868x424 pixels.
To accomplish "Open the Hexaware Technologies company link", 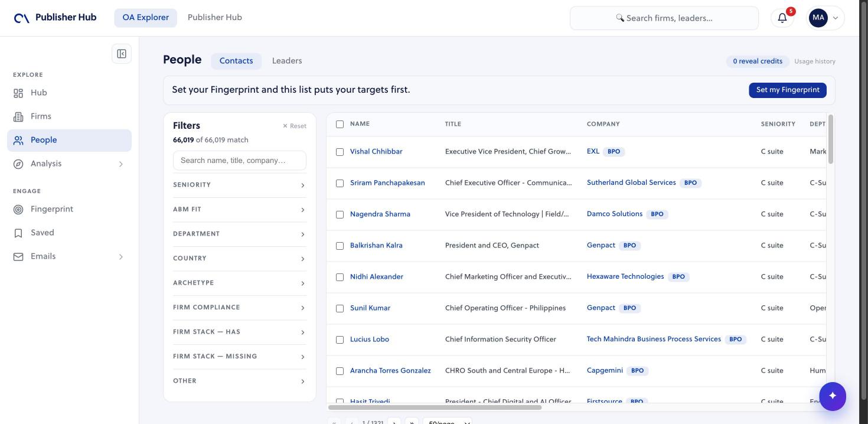I will pos(625,276).
